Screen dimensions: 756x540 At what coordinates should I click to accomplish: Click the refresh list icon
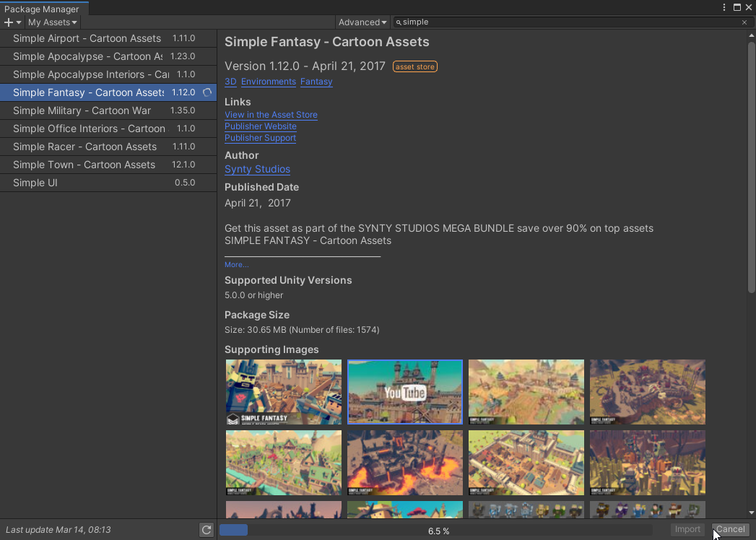pyautogui.click(x=207, y=530)
